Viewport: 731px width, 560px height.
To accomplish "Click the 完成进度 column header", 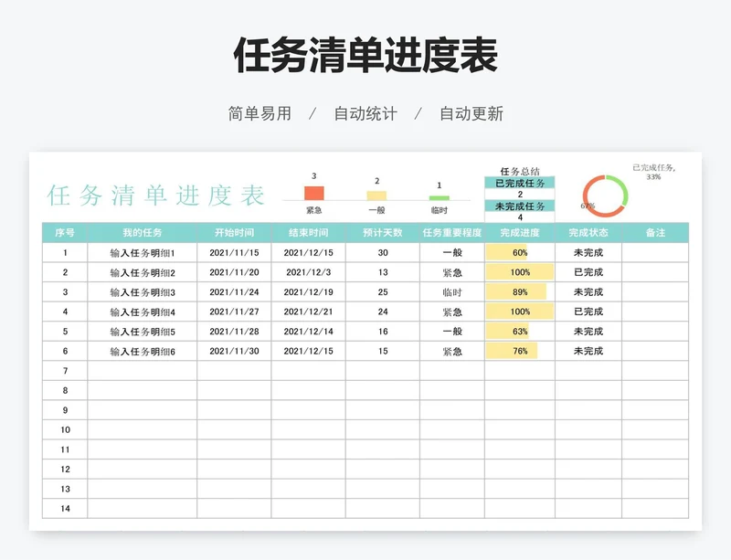I will pos(520,233).
